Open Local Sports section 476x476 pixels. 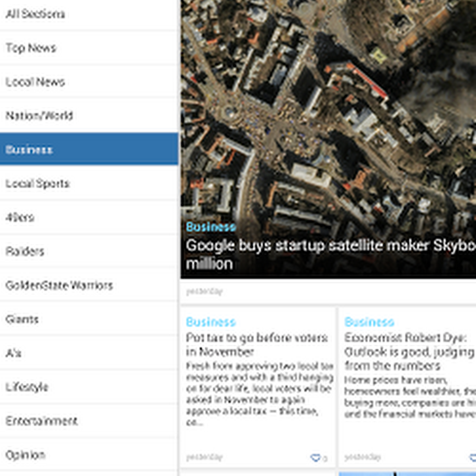click(89, 184)
